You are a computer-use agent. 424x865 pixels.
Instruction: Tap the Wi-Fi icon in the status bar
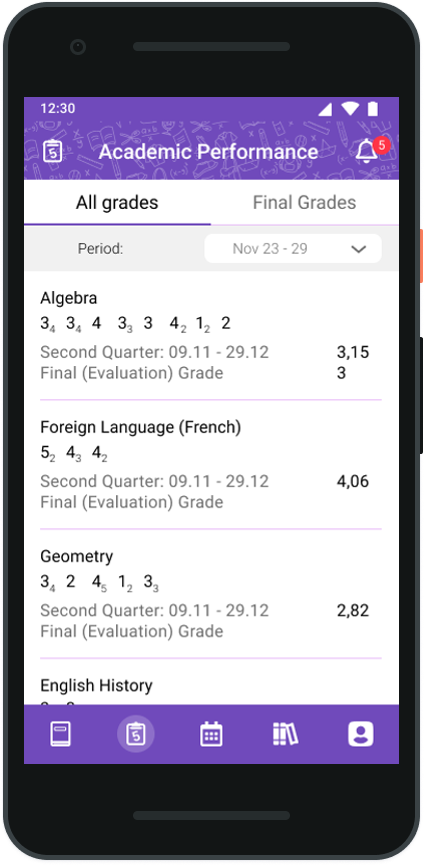point(350,109)
